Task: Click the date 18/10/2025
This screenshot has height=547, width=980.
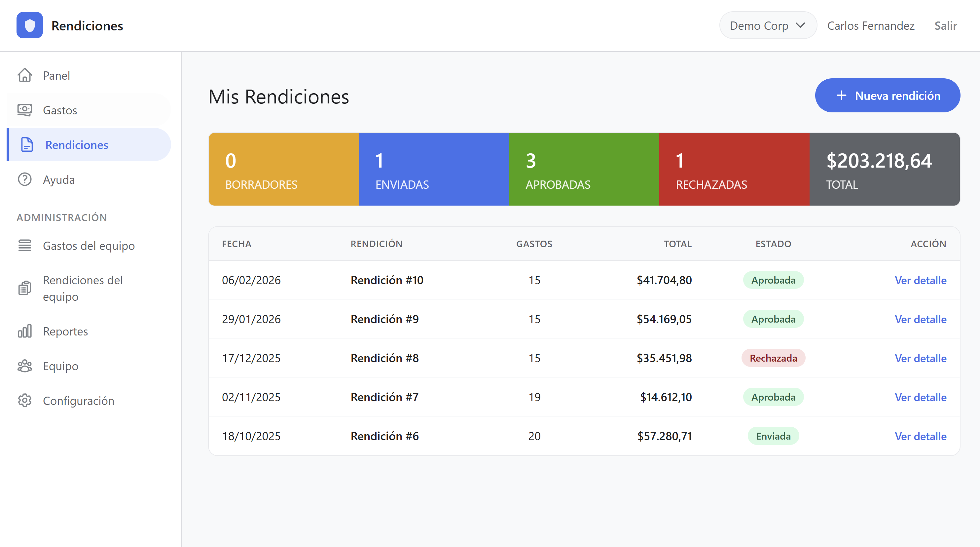Action: click(251, 436)
